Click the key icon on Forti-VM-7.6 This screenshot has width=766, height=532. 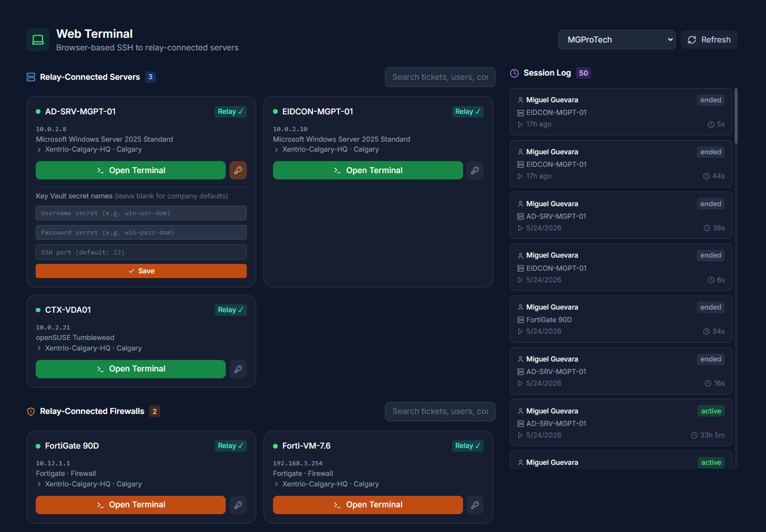point(475,505)
